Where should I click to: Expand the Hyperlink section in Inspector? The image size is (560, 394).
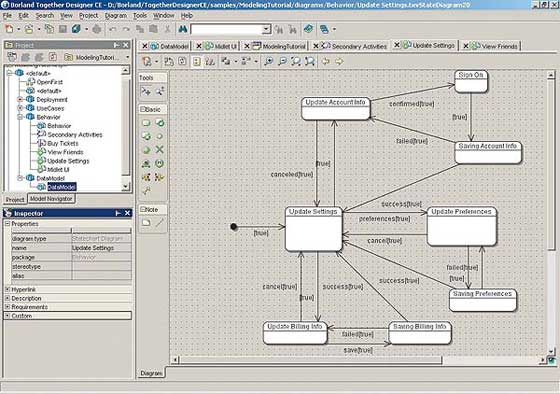pos(8,289)
